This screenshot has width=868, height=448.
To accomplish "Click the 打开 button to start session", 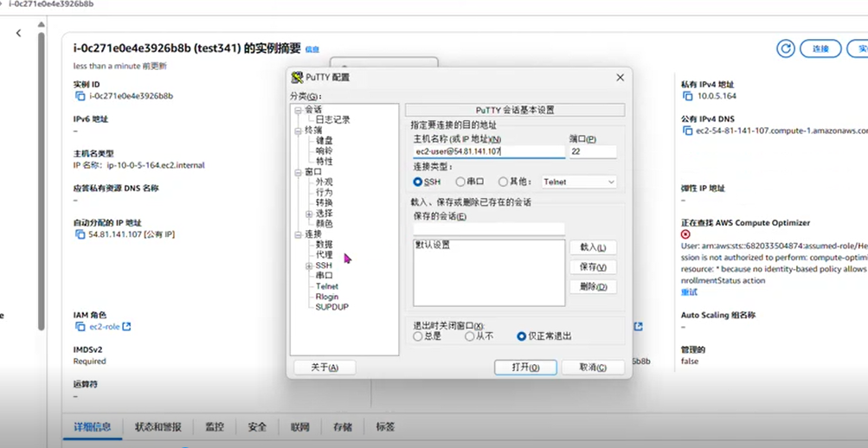I will [525, 368].
